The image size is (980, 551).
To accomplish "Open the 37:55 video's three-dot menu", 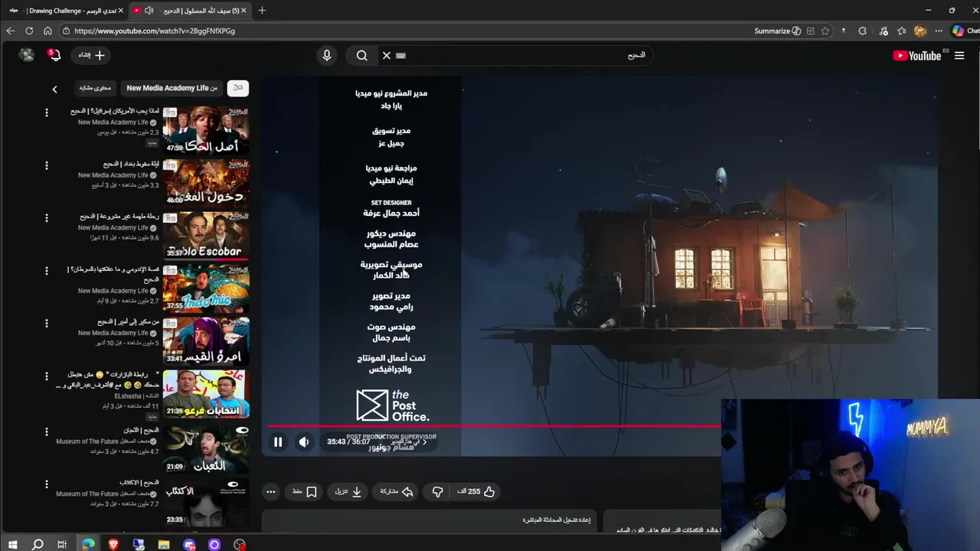I will pyautogui.click(x=46, y=271).
